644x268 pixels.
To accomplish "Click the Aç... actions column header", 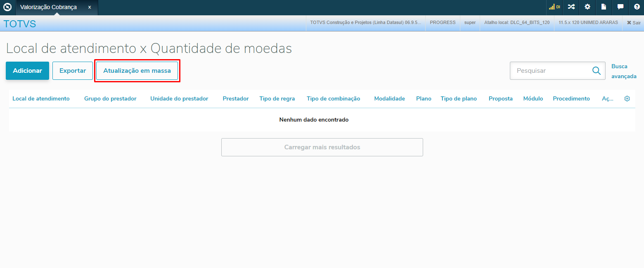I will [608, 98].
